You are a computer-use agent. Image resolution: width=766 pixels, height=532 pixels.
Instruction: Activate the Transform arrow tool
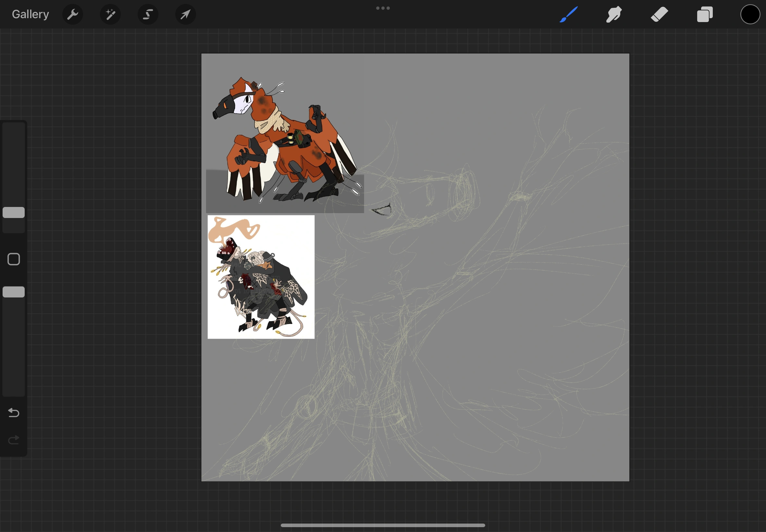point(185,14)
